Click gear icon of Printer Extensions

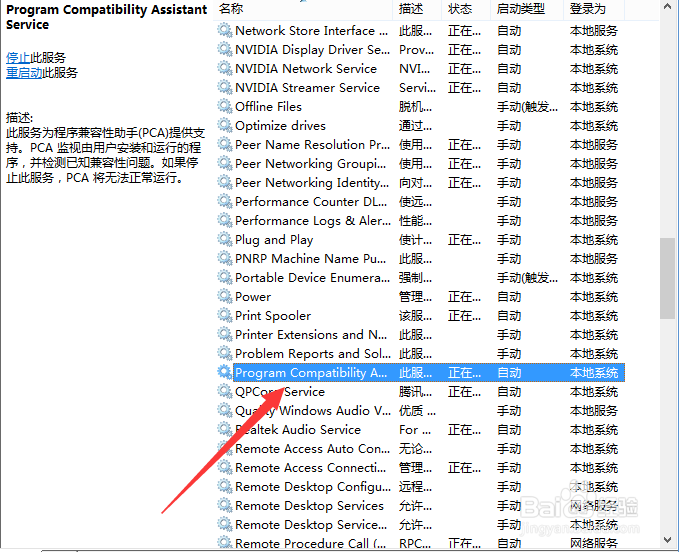tap(224, 335)
